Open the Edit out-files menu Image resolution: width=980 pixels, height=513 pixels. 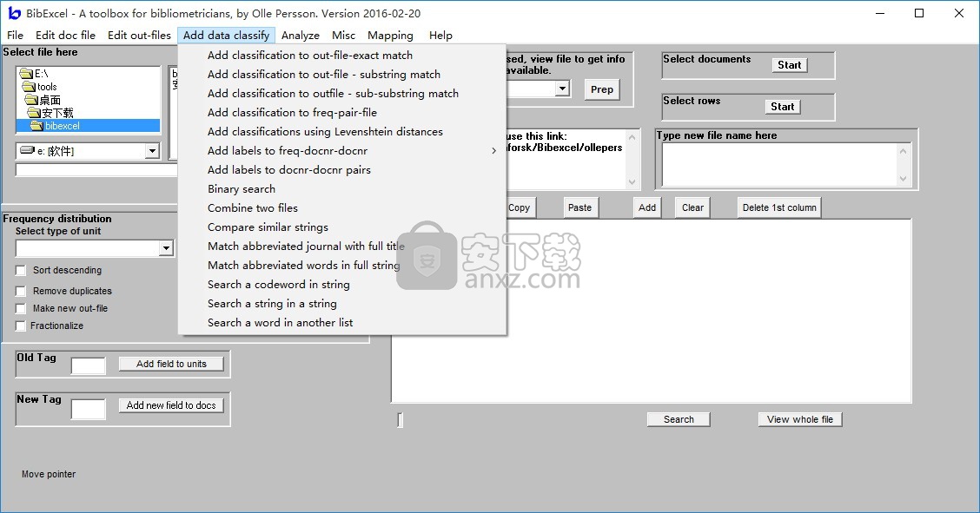click(x=139, y=36)
